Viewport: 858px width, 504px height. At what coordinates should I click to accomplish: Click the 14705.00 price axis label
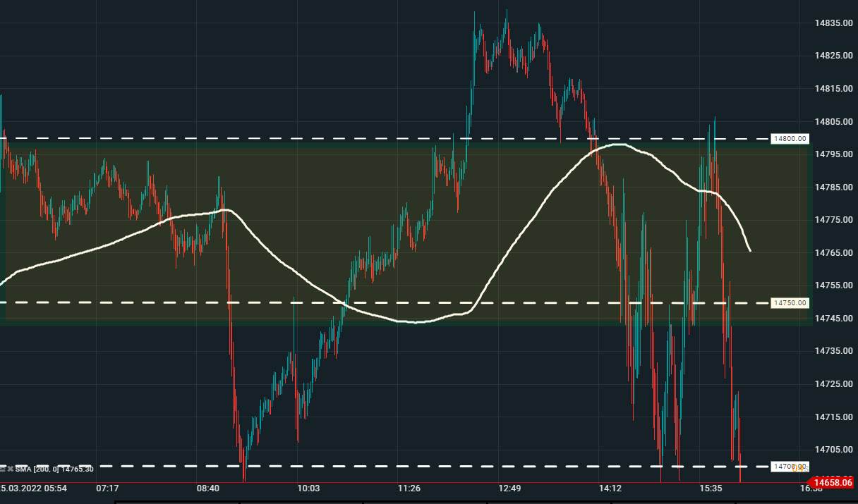(833, 450)
